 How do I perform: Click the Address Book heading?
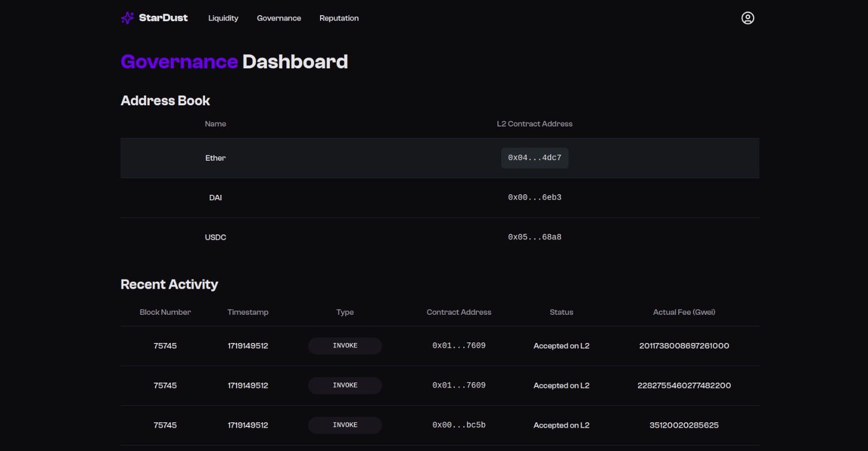(x=165, y=100)
